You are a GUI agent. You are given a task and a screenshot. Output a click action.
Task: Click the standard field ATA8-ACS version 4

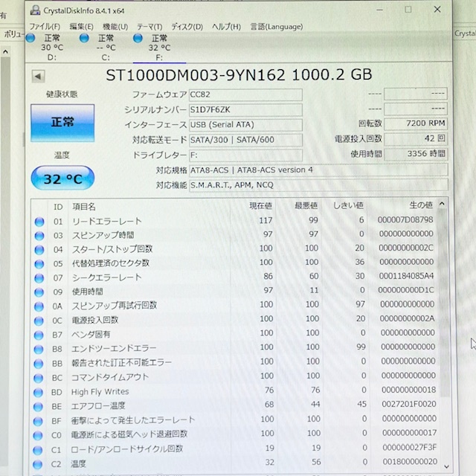(318, 170)
